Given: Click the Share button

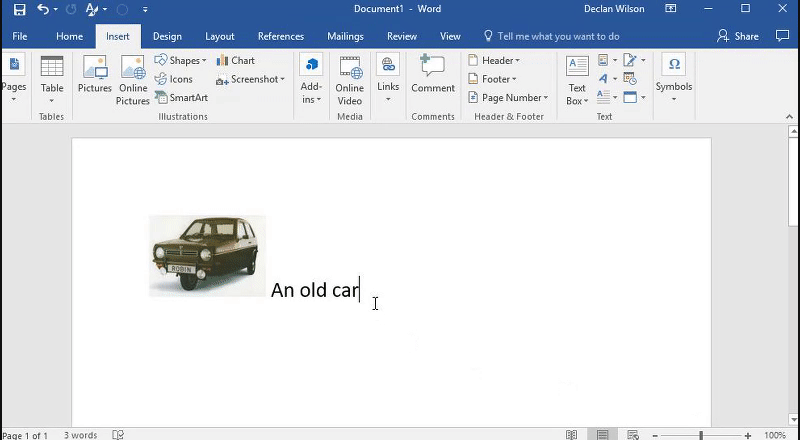Looking at the screenshot, I should (x=738, y=36).
